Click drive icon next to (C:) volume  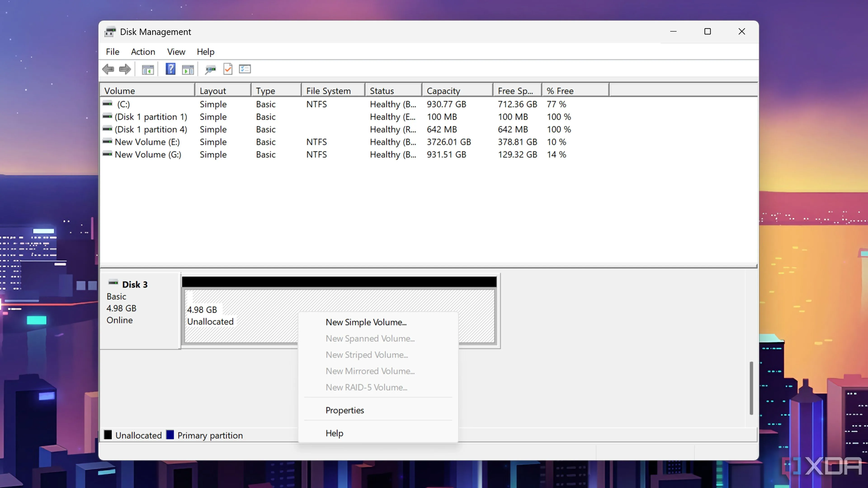(108, 103)
